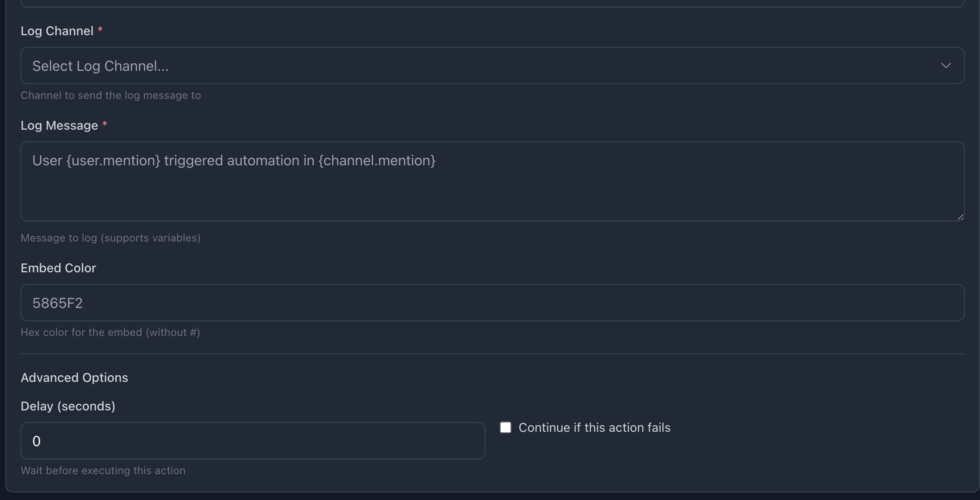
Task: Click into the Embed Color hex field
Action: coord(492,303)
